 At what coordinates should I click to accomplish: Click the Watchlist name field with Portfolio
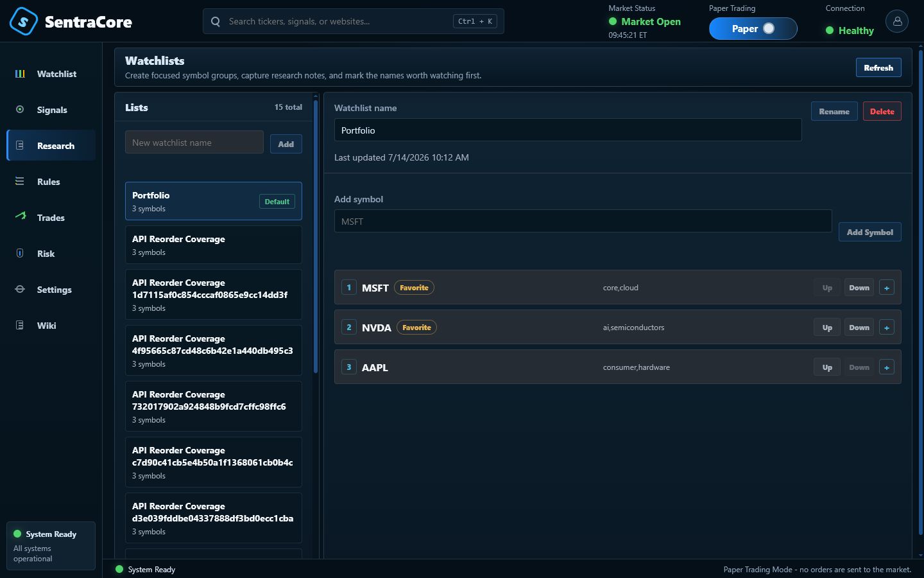coord(568,130)
